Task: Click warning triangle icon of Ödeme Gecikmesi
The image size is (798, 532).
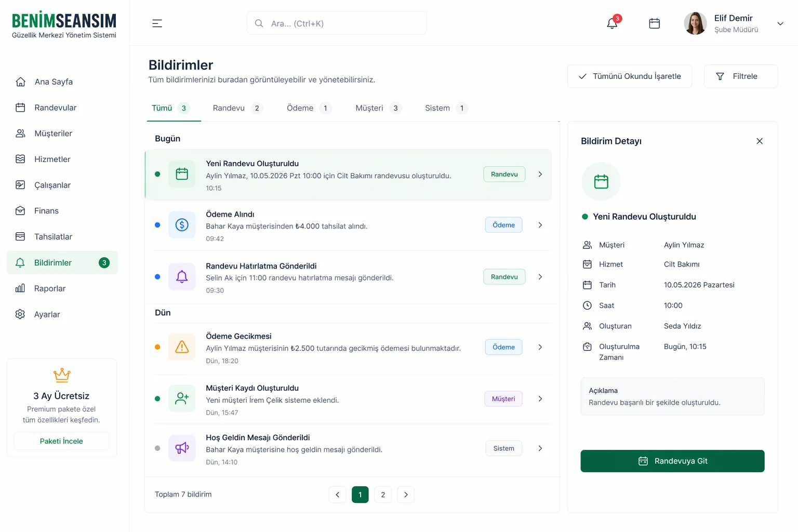Action: (x=182, y=347)
